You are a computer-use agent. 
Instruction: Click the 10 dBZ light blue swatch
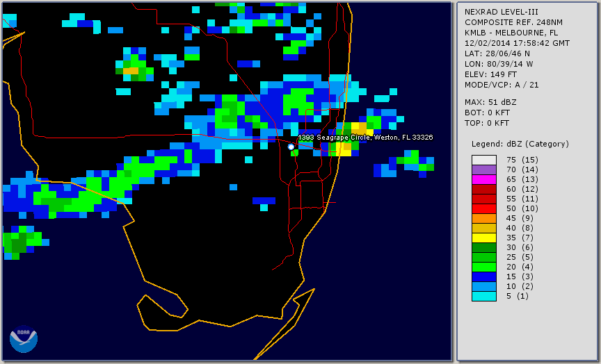coord(483,287)
